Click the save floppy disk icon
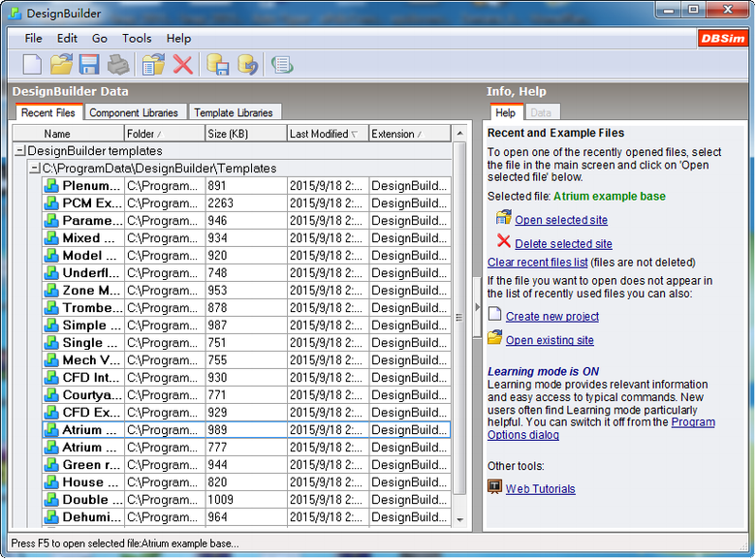Screen dimensions: 756x559 tap(89, 65)
